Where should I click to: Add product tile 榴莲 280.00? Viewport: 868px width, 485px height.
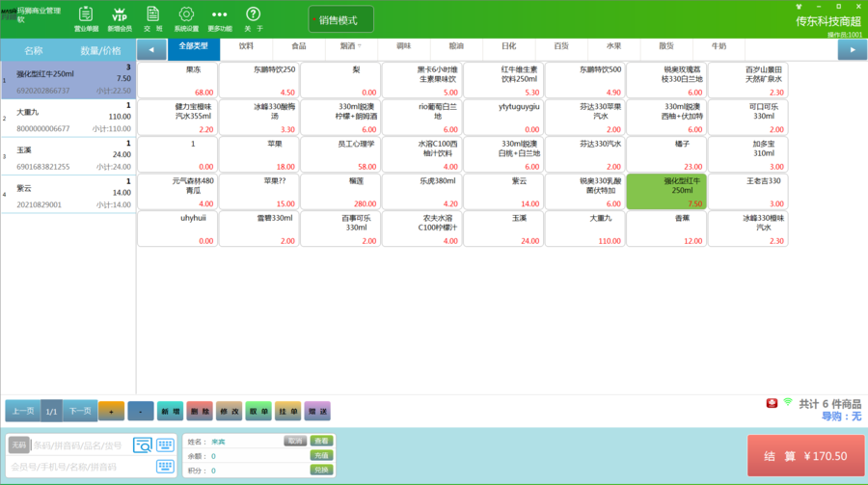(x=340, y=192)
